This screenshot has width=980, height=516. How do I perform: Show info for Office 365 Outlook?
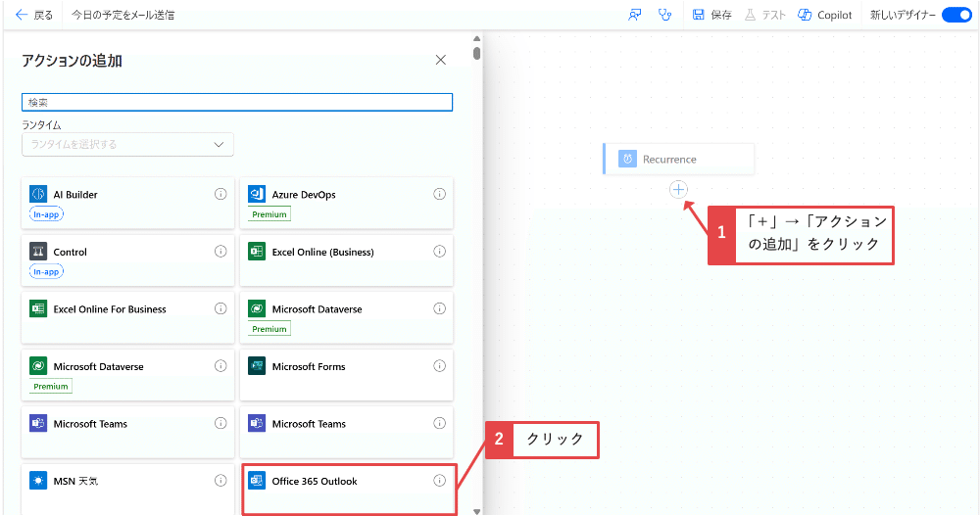(439, 481)
